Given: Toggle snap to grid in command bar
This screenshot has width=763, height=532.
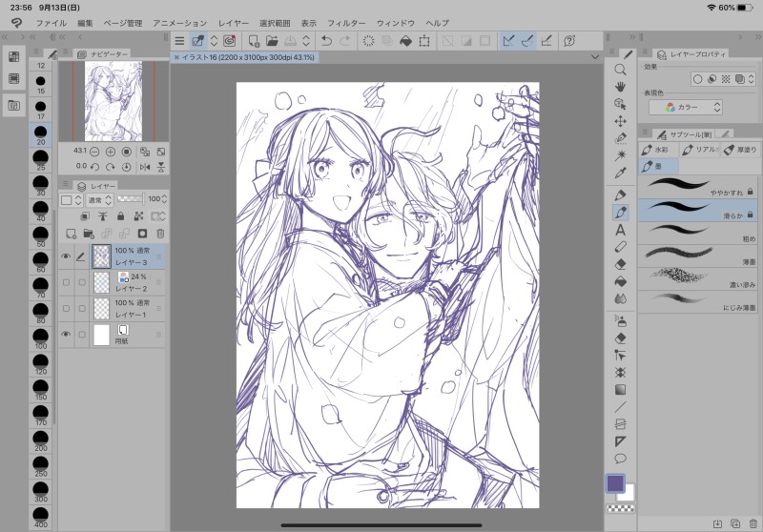Looking at the screenshot, I should click(x=546, y=41).
